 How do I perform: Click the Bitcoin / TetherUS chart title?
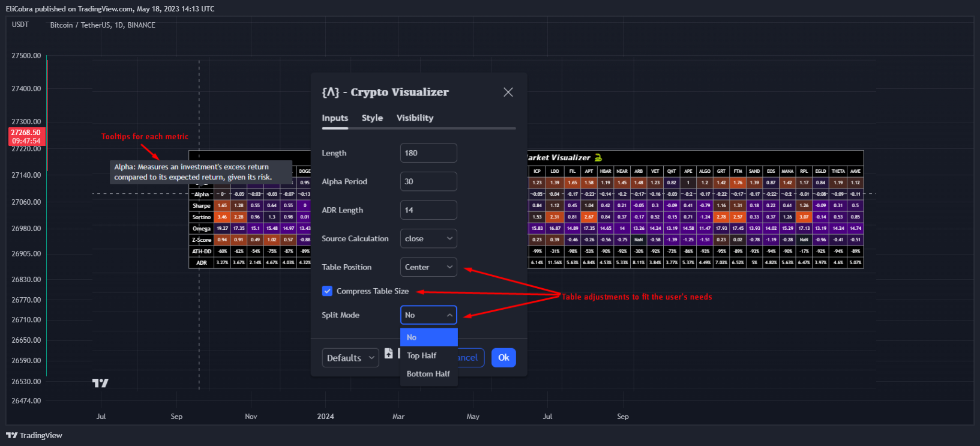pyautogui.click(x=103, y=25)
